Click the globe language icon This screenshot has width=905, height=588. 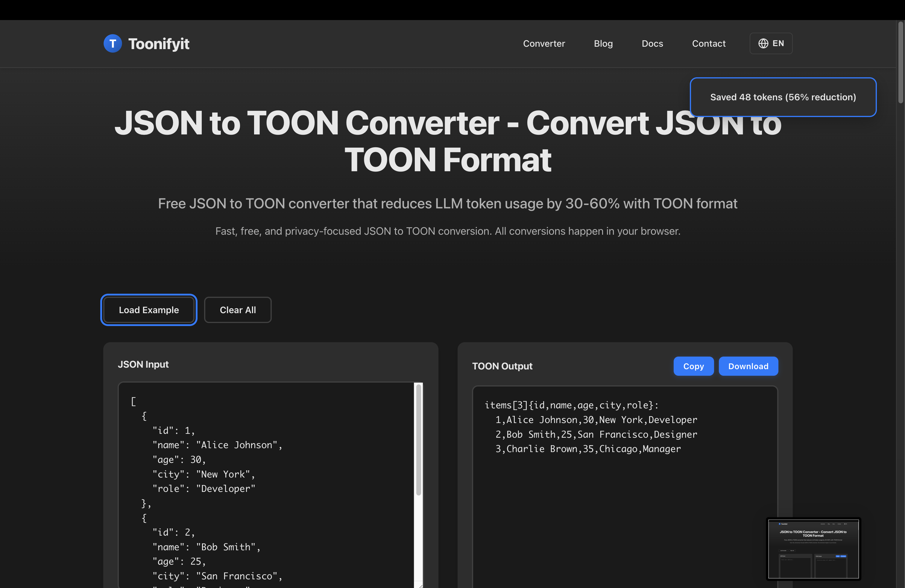coord(763,43)
